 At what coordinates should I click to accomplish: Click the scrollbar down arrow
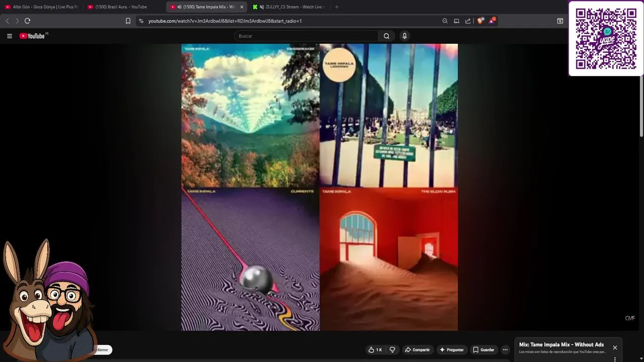tap(641, 359)
